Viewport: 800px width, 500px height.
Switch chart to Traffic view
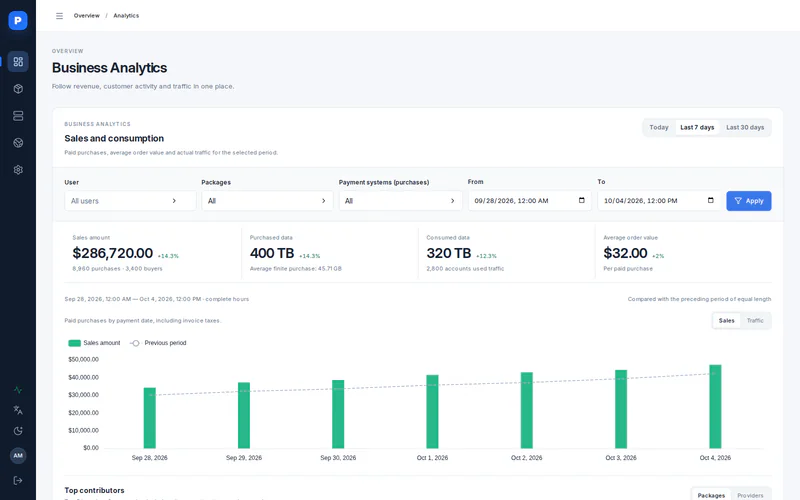[x=755, y=321]
